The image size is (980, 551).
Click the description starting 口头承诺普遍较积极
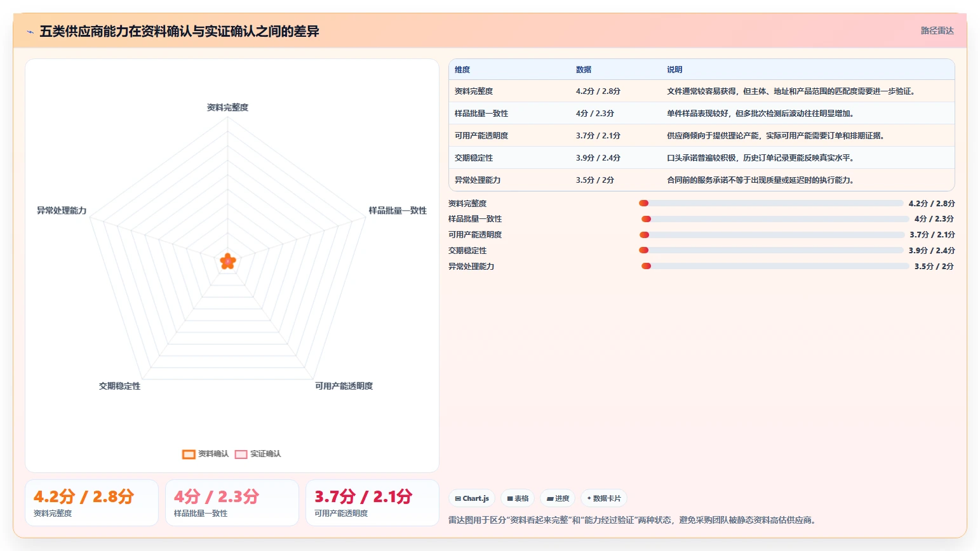(x=762, y=158)
